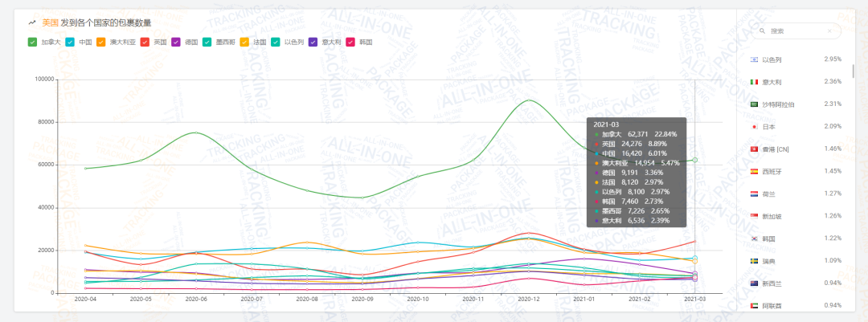
Task: Click the Japan flag icon in list
Action: point(754,127)
